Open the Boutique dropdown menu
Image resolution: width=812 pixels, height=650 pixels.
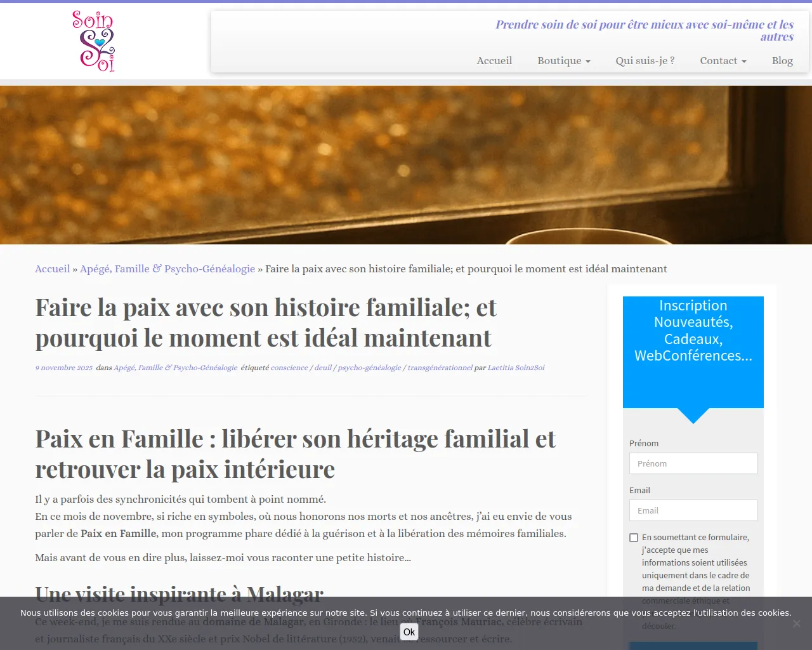pyautogui.click(x=563, y=60)
